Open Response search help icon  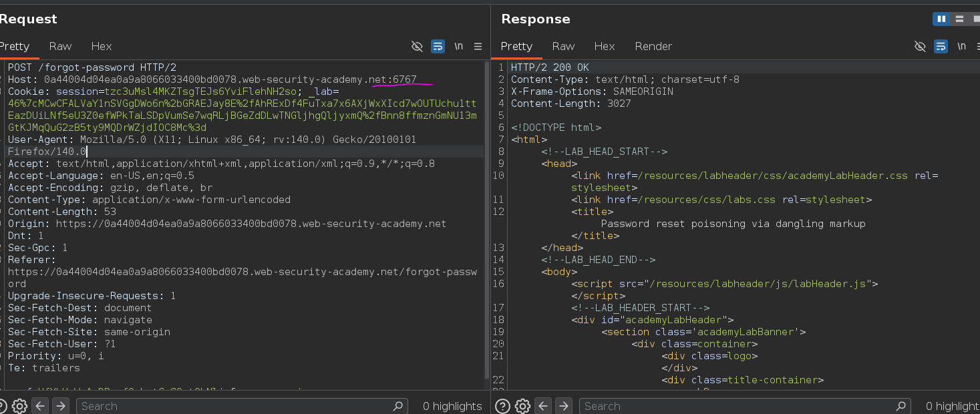[502, 406]
